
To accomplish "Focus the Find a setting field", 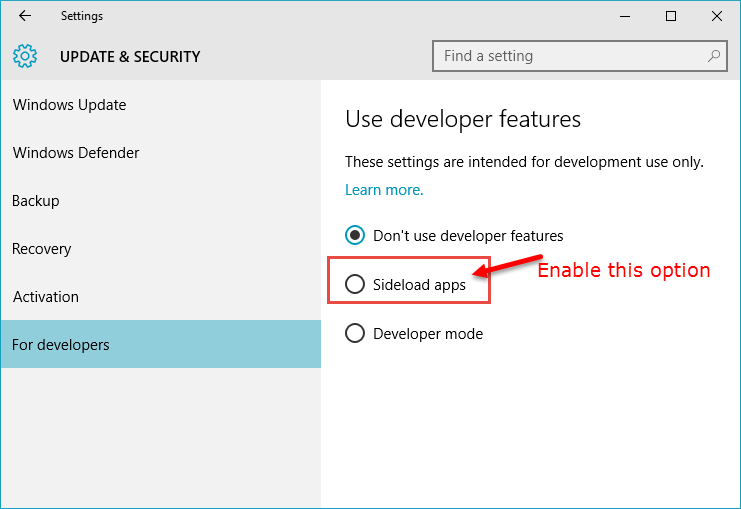I will pyautogui.click(x=580, y=56).
